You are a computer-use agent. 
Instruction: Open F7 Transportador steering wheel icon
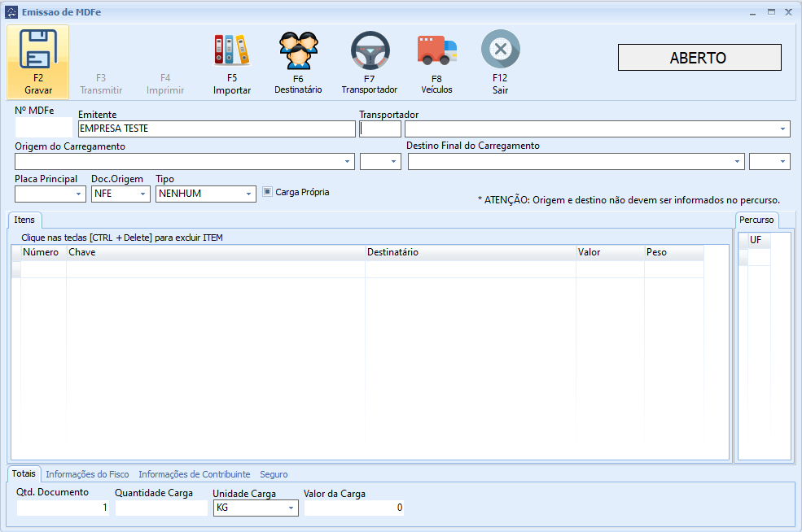370,50
